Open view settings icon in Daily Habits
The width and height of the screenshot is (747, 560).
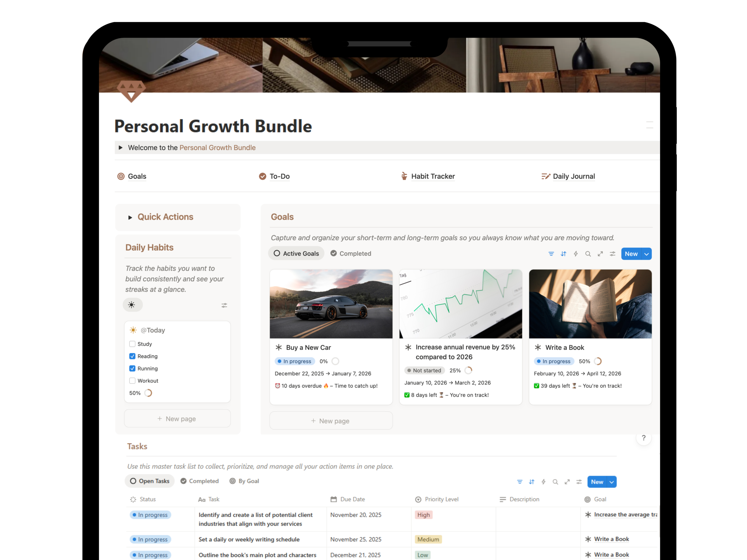pyautogui.click(x=224, y=305)
